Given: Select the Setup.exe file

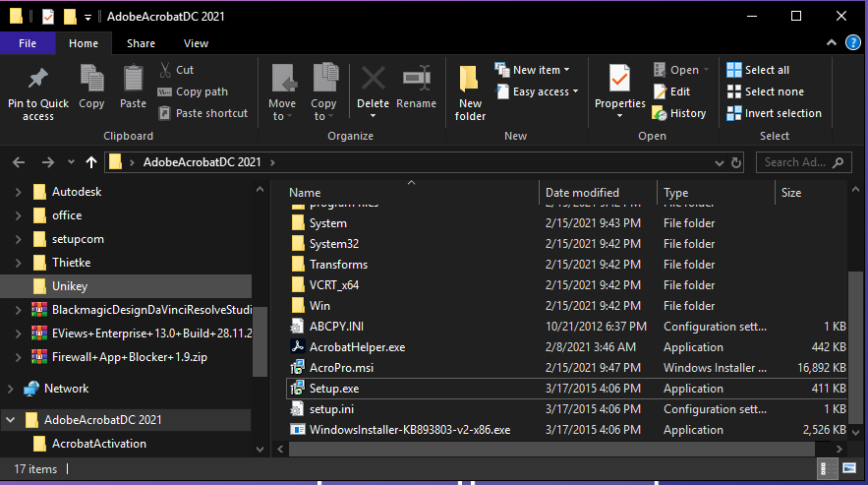Looking at the screenshot, I should coord(566,389).
